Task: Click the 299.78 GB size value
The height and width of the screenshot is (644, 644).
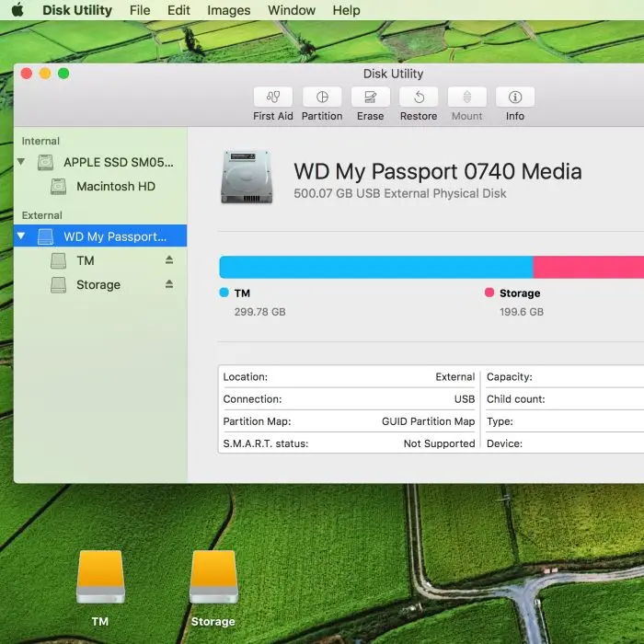Action: point(260,312)
